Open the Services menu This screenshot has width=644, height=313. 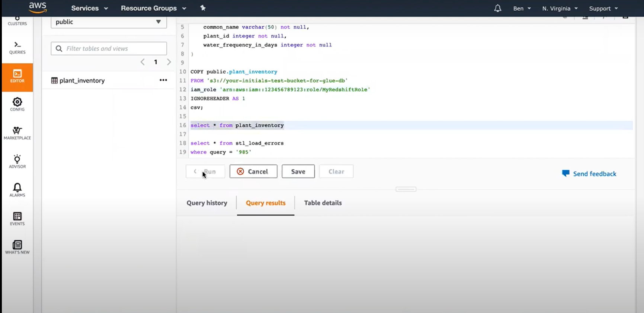point(89,8)
